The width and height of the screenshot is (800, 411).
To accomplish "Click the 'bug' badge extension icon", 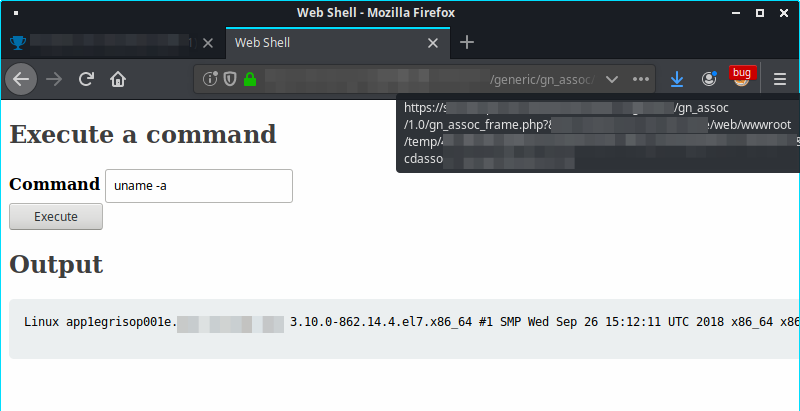I will tap(741, 77).
